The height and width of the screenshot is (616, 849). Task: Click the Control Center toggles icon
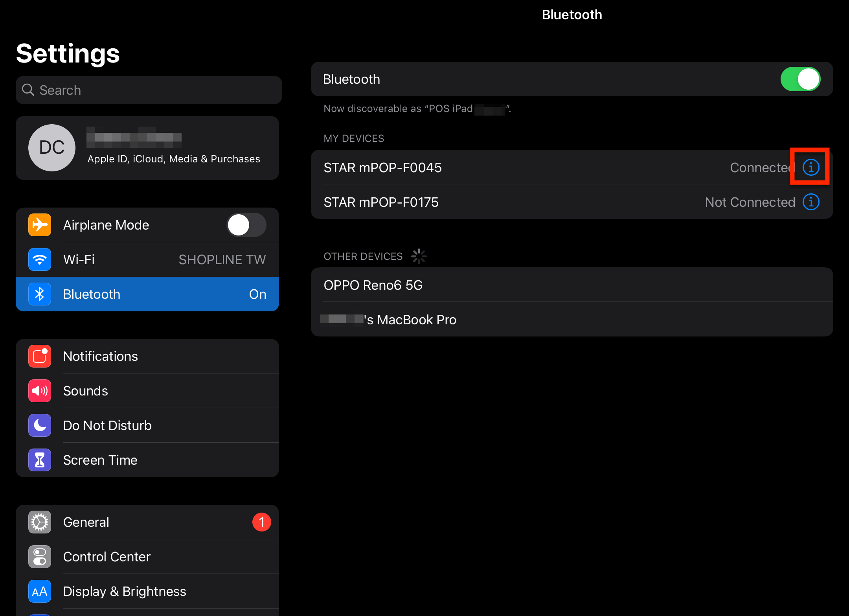pyautogui.click(x=40, y=557)
